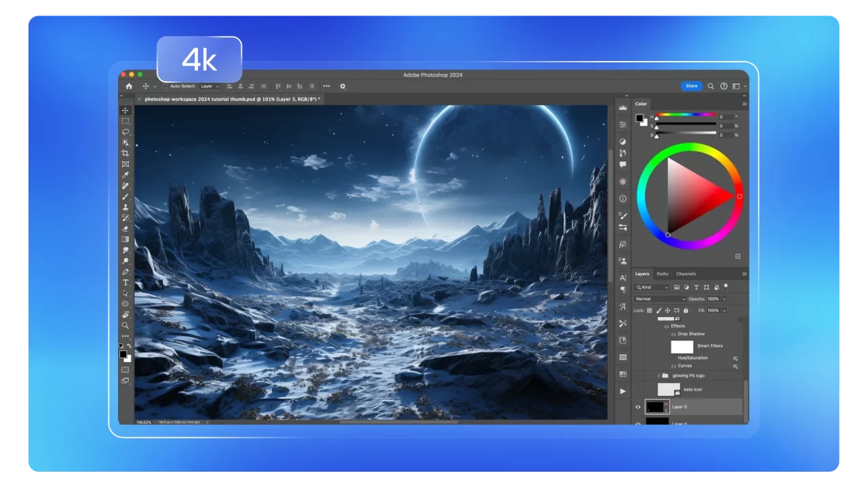Screen dimensions: 868x488
Task: Open the Normal blend mode dropdown
Action: [x=660, y=299]
